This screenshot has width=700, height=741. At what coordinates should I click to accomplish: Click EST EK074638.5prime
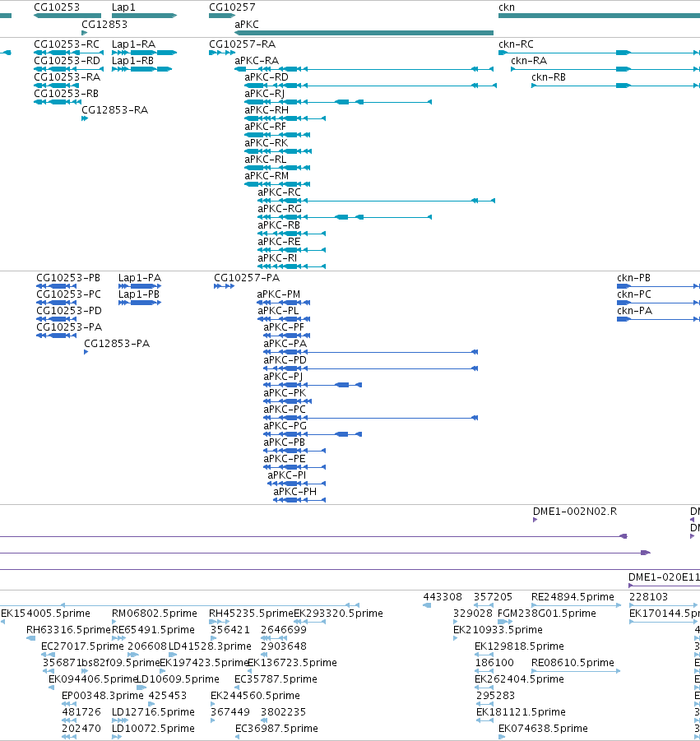tap(543, 728)
